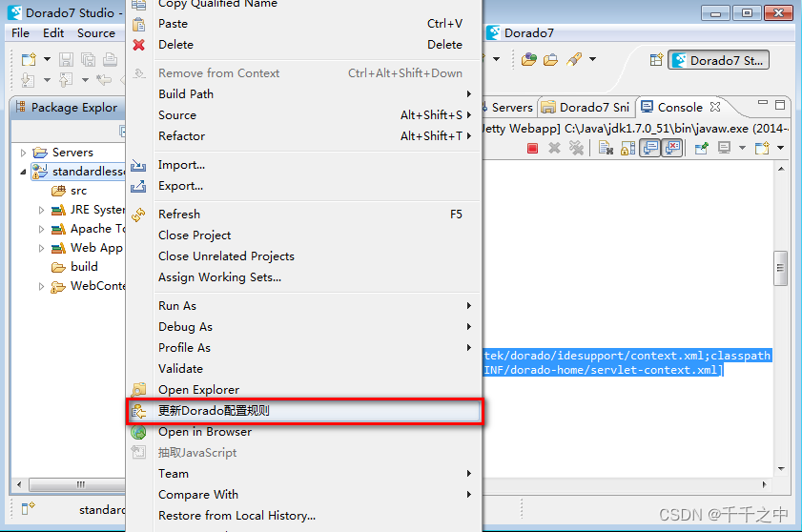
Task: Open the Source menu in the menu bar
Action: click(x=96, y=33)
